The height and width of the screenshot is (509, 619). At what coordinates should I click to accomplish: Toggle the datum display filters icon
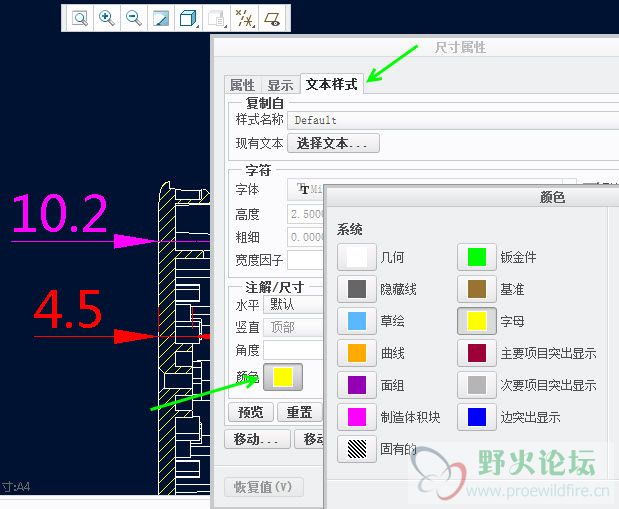[244, 18]
